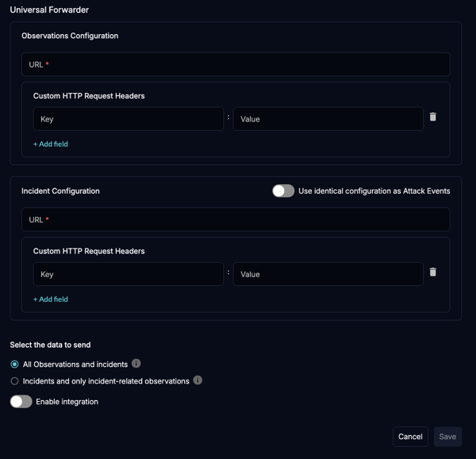Turn on the Enable integration switch
The image size is (476, 459).
(21, 402)
